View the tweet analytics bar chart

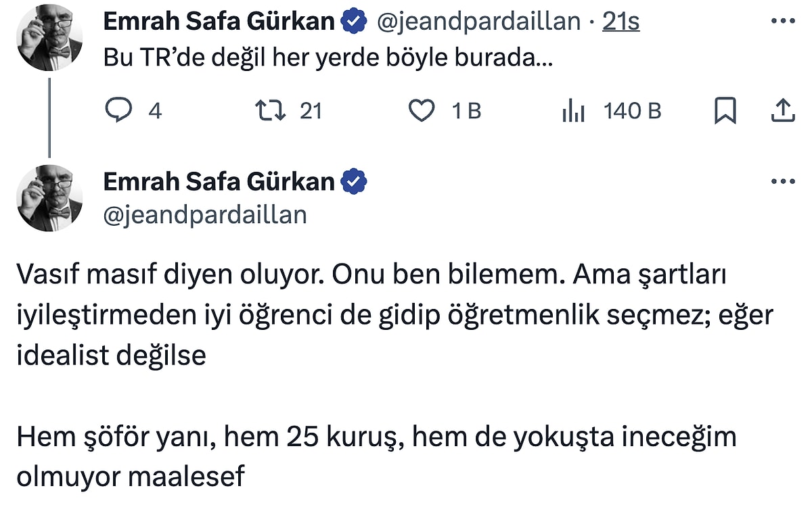(x=573, y=110)
